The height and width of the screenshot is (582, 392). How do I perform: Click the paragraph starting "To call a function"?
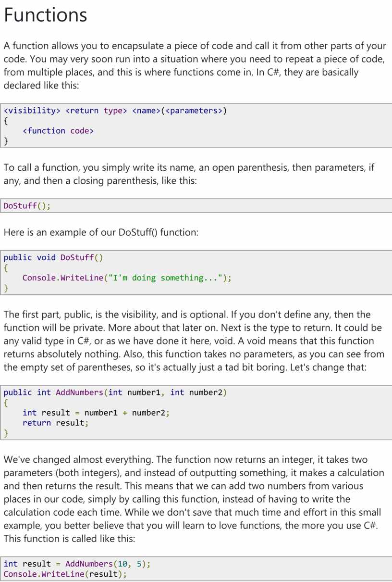pyautogui.click(x=189, y=174)
